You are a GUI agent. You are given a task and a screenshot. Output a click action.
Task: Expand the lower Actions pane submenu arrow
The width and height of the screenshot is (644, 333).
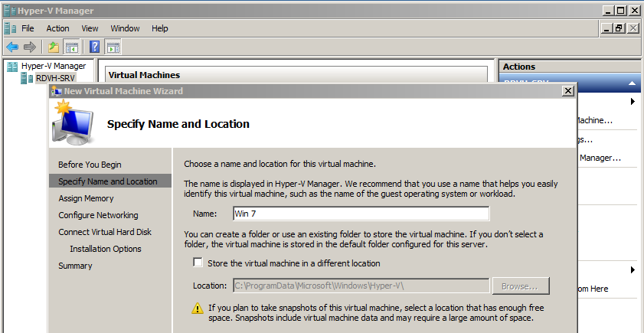coord(633,269)
